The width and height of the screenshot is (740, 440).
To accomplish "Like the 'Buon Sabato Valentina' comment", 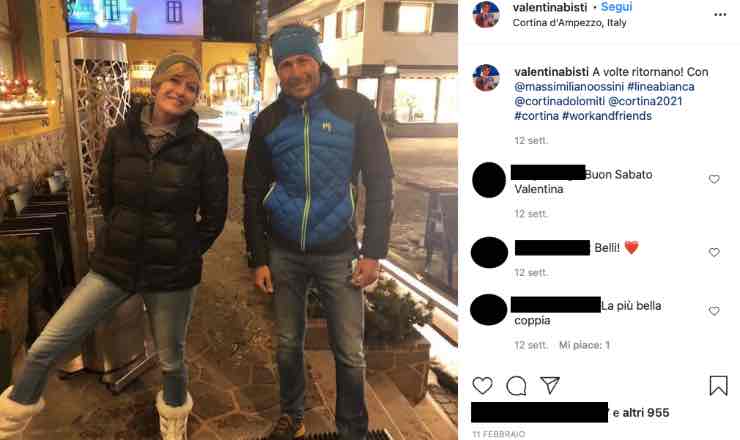I will click(x=714, y=179).
